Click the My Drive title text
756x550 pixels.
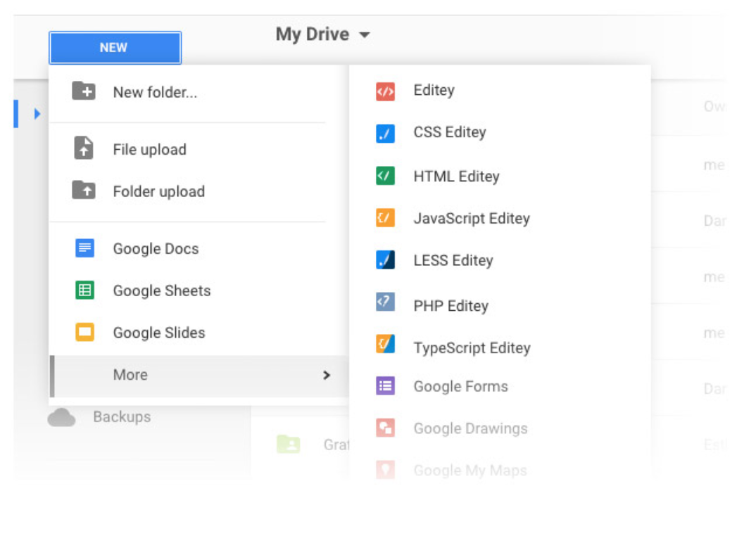click(313, 34)
